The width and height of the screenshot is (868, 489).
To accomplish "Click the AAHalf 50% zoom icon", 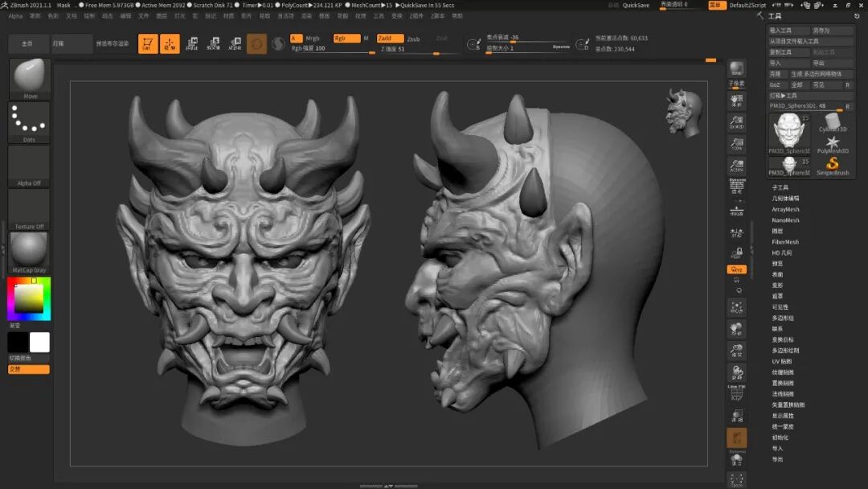I will click(x=737, y=165).
